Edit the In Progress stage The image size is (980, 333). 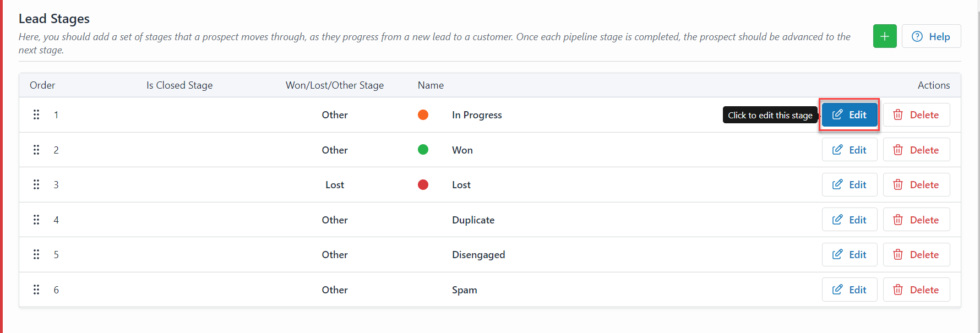pyautogui.click(x=849, y=114)
